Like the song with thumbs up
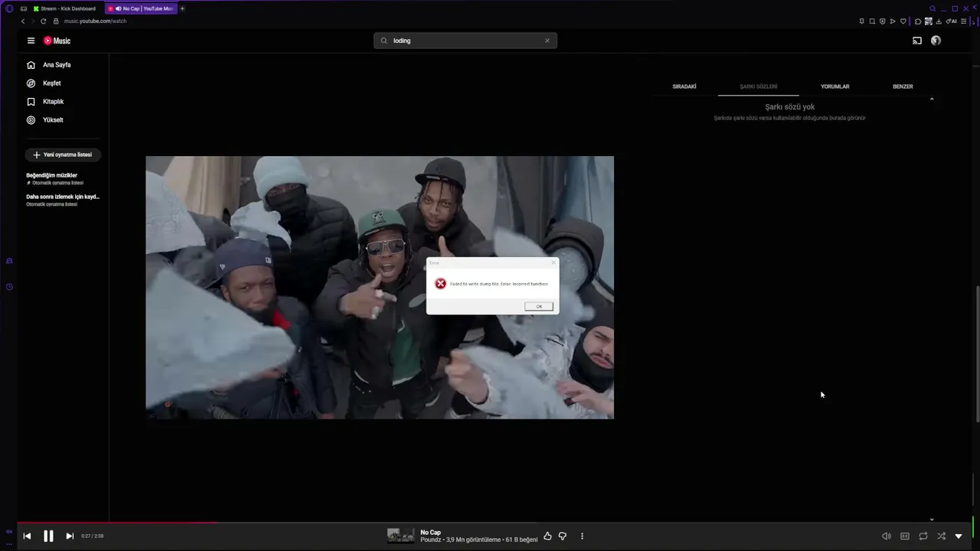 coord(547,536)
